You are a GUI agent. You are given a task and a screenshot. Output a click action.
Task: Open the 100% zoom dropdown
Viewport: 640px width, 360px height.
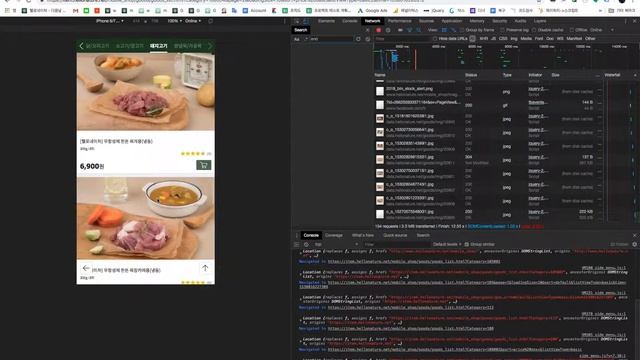tap(174, 21)
